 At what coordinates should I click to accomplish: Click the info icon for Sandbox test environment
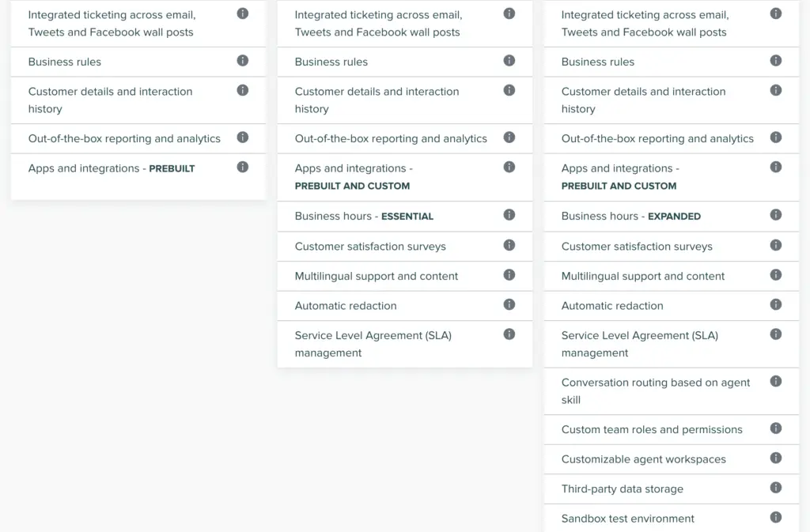click(775, 518)
